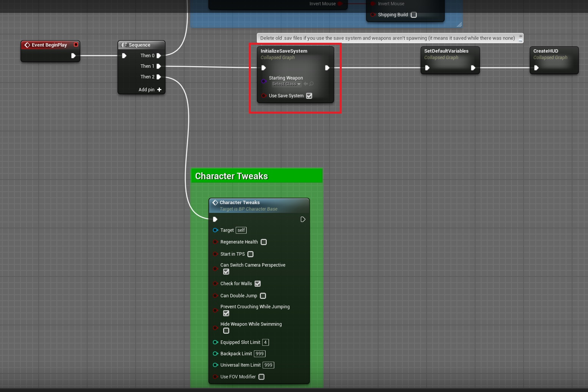Uncheck the Use Save System checkbox
The height and width of the screenshot is (392, 588).
click(x=309, y=96)
